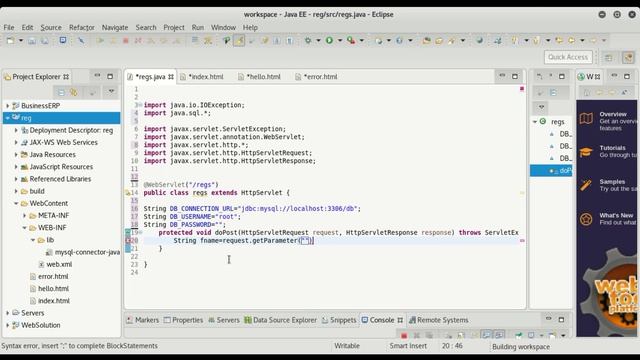Screen dimensions: 640x360
Task: Open the Refactor menu
Action: click(x=82, y=27)
